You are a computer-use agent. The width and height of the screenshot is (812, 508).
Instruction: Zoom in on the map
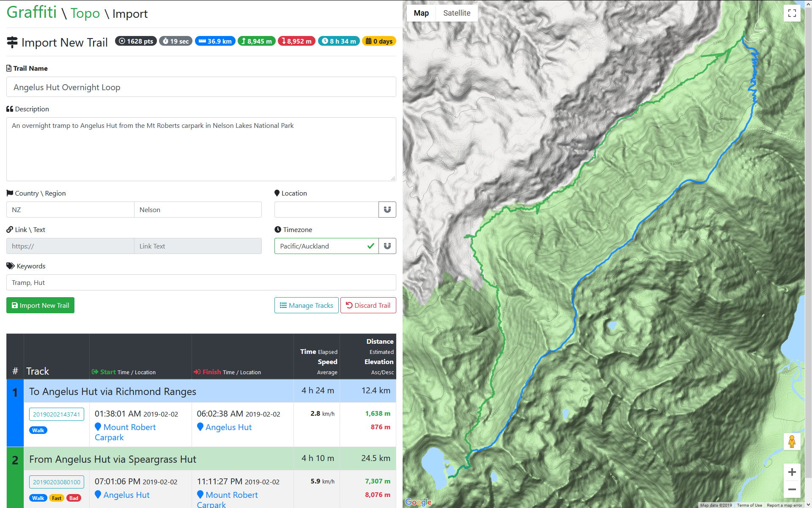792,472
